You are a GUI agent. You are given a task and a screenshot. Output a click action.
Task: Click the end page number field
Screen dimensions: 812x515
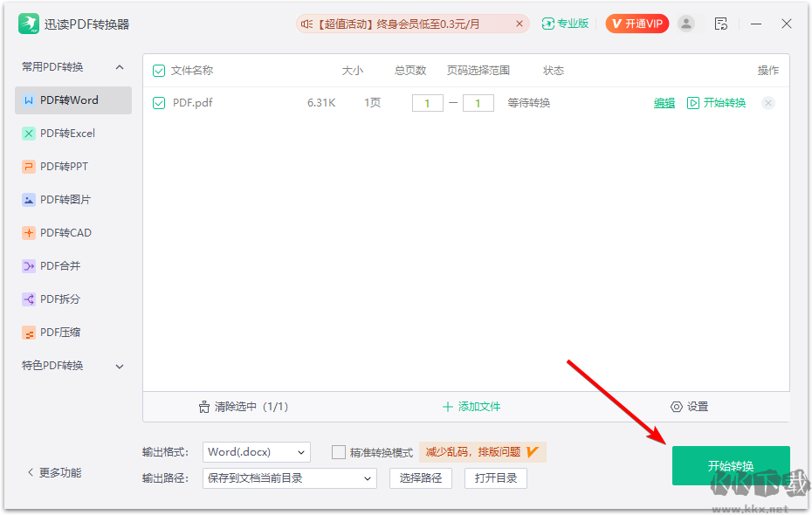coord(478,103)
